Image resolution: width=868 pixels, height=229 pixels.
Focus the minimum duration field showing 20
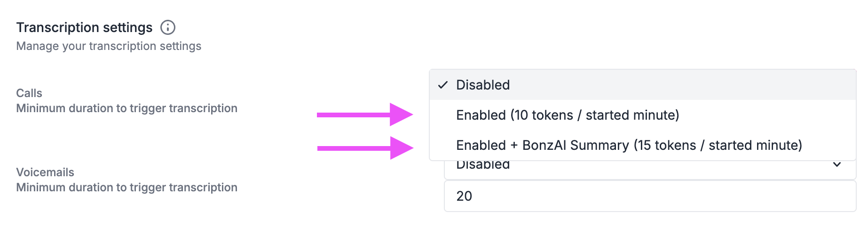tap(650, 196)
